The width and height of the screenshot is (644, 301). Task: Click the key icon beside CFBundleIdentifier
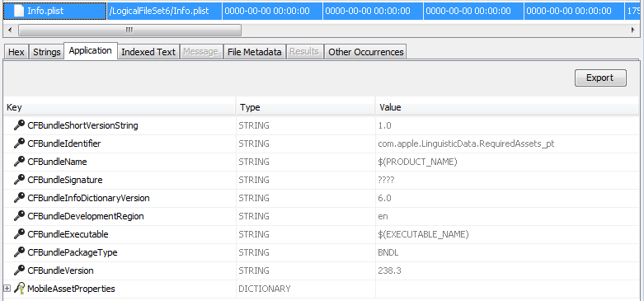(x=19, y=143)
